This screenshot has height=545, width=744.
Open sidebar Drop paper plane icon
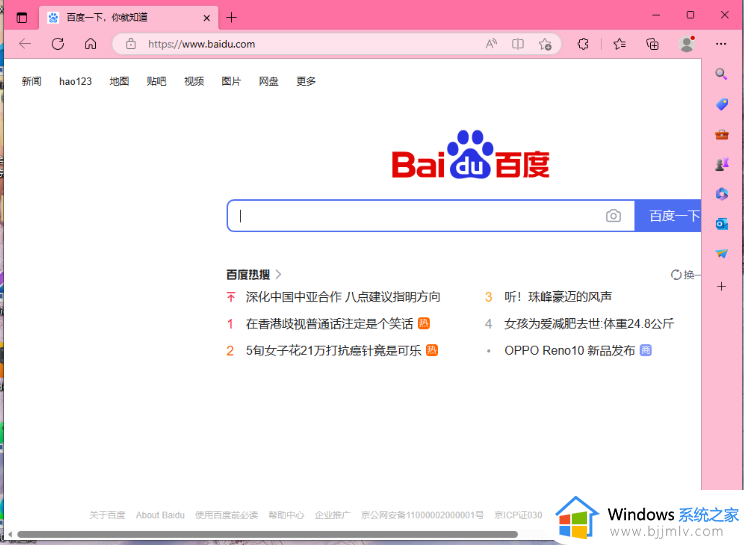pos(722,253)
